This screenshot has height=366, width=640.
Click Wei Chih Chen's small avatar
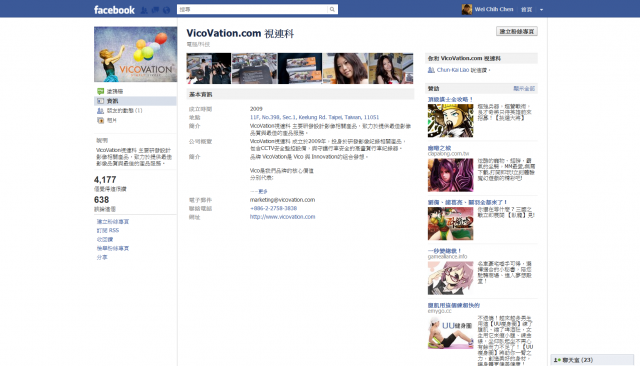pyautogui.click(x=467, y=9)
